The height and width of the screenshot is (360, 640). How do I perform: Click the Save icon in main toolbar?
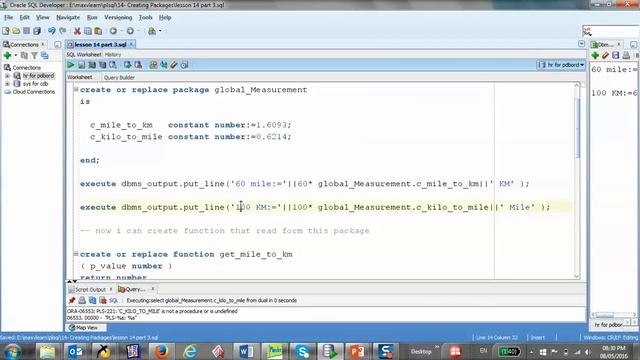point(27,31)
